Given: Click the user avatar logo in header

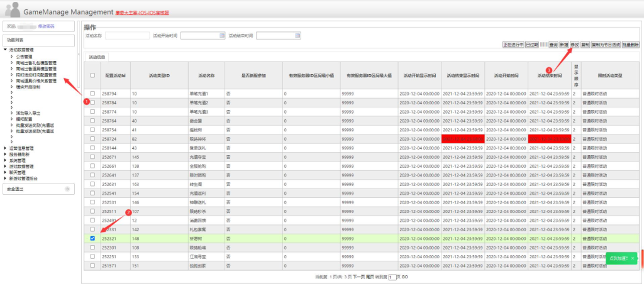Looking at the screenshot, I should pos(13,9).
